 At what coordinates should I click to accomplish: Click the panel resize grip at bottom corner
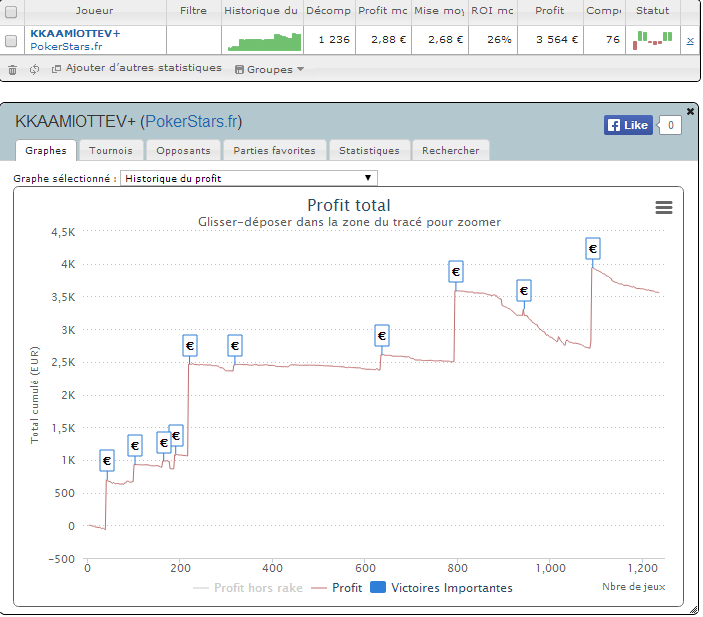tap(694, 609)
